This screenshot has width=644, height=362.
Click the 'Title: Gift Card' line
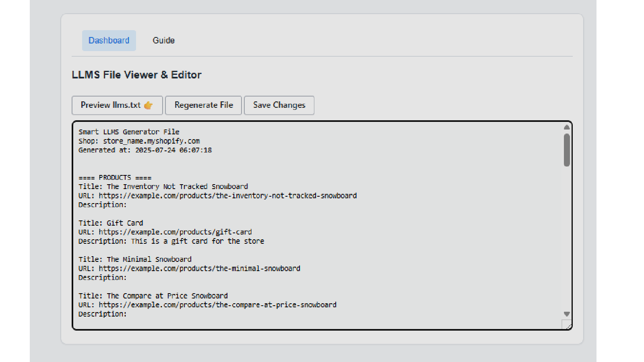111,223
